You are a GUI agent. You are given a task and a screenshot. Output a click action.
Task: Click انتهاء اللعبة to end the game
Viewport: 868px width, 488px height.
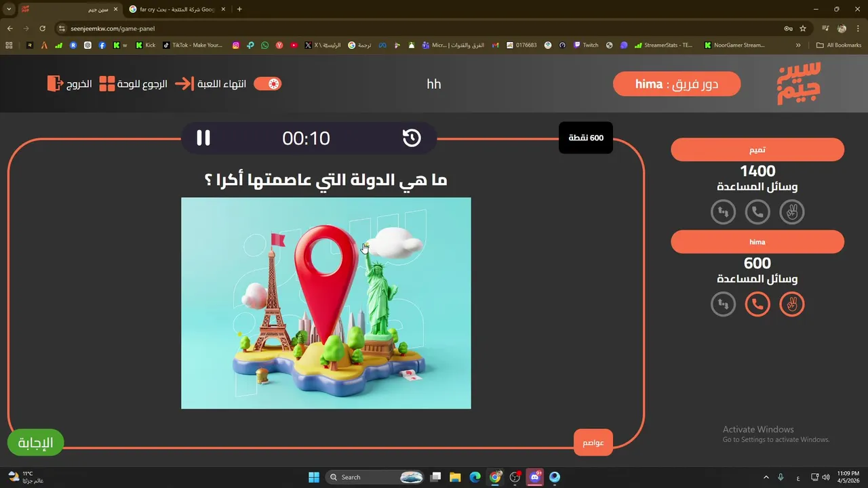click(x=211, y=84)
